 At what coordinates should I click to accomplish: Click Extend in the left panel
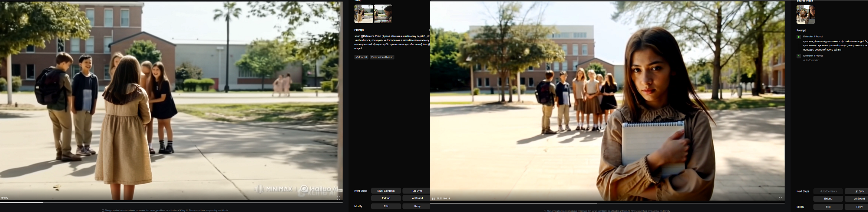pyautogui.click(x=386, y=198)
